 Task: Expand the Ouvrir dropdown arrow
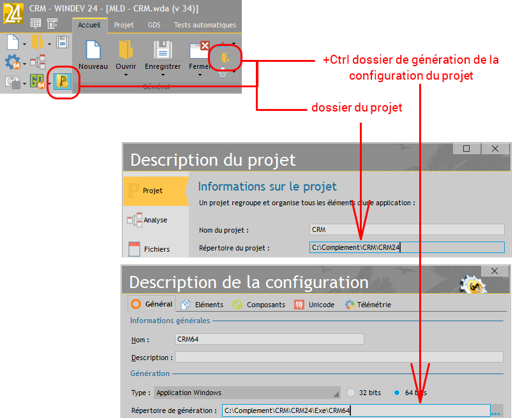click(x=126, y=75)
